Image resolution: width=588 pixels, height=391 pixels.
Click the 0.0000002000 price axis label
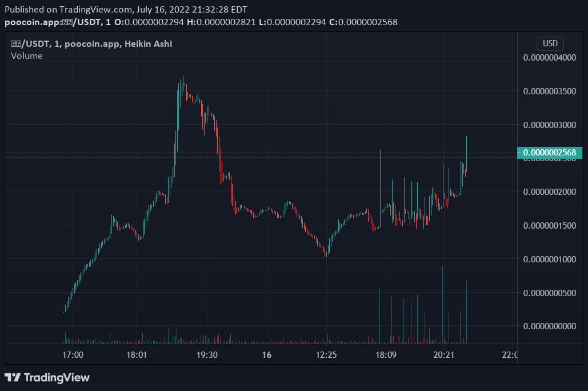[x=549, y=192]
